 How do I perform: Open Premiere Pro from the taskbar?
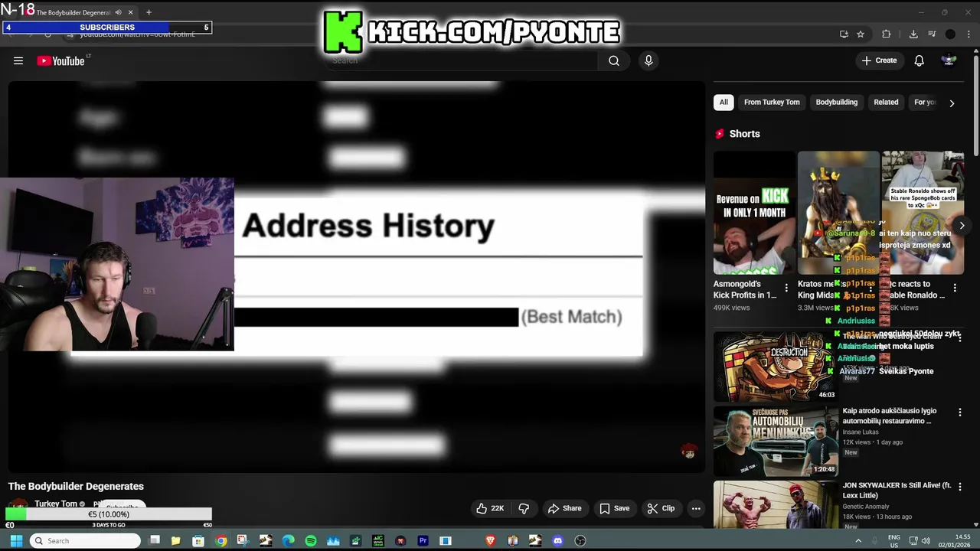pos(423,540)
